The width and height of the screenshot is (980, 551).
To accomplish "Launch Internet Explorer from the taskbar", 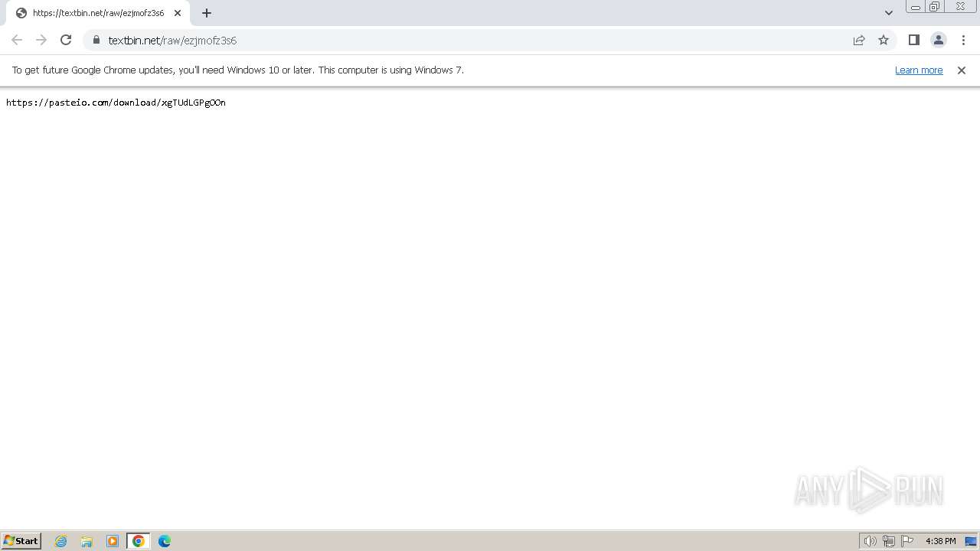I will (x=61, y=541).
